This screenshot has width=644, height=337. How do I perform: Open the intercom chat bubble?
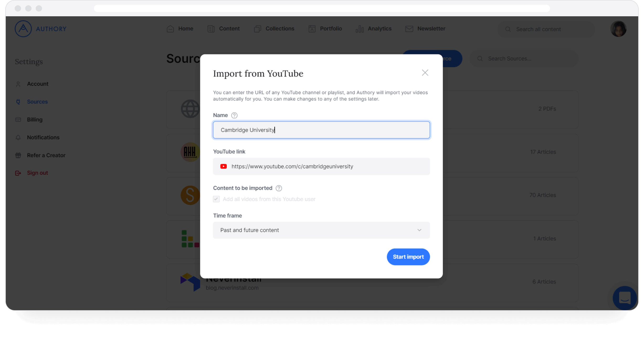pyautogui.click(x=624, y=298)
